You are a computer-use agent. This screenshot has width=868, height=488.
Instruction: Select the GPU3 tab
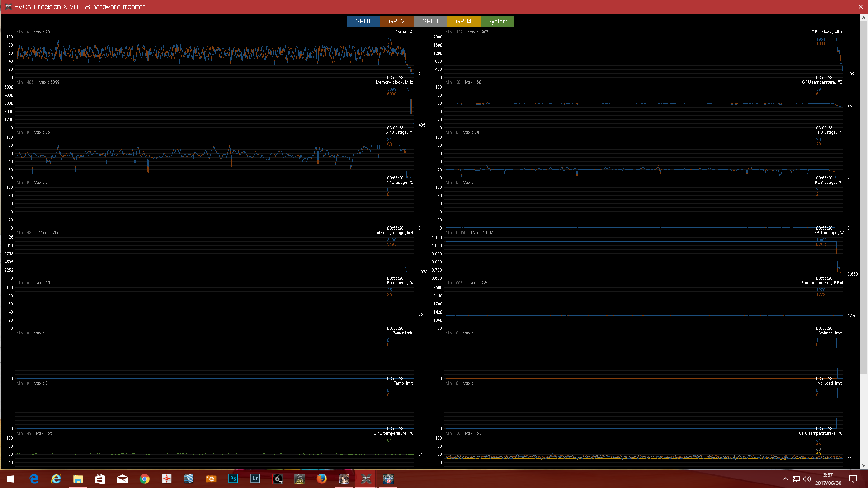[x=430, y=21]
